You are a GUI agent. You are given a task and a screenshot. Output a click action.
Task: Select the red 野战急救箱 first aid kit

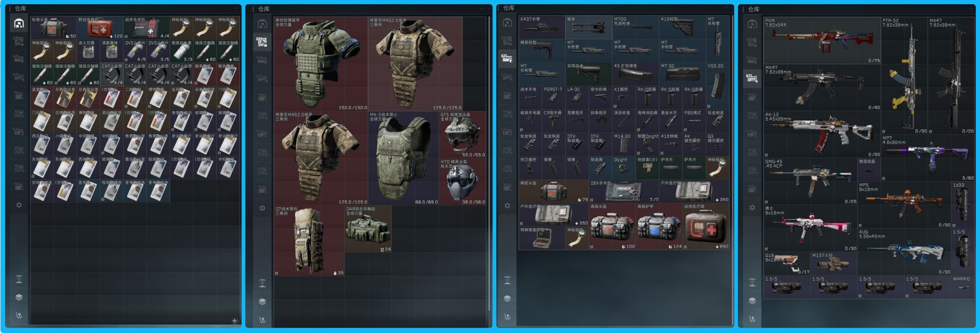click(x=100, y=28)
